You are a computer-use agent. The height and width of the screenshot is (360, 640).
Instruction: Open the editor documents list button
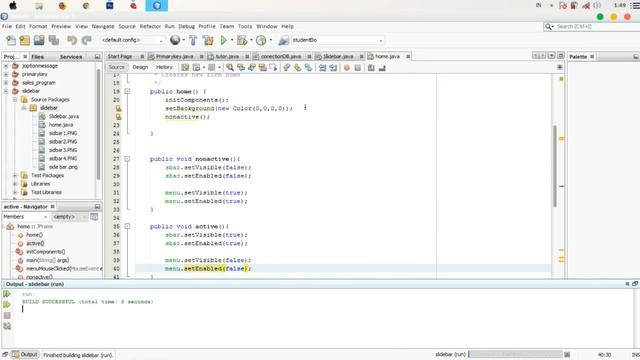(x=551, y=56)
